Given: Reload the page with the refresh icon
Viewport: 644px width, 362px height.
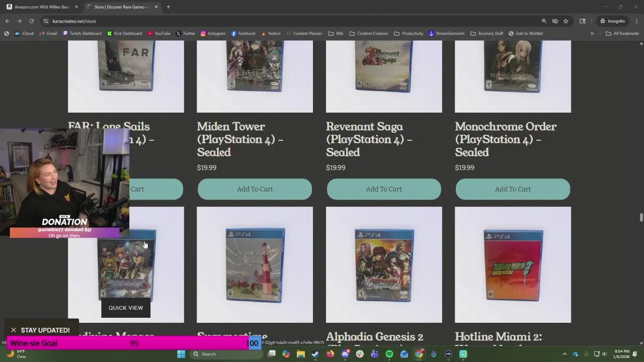Looking at the screenshot, I should 31,21.
